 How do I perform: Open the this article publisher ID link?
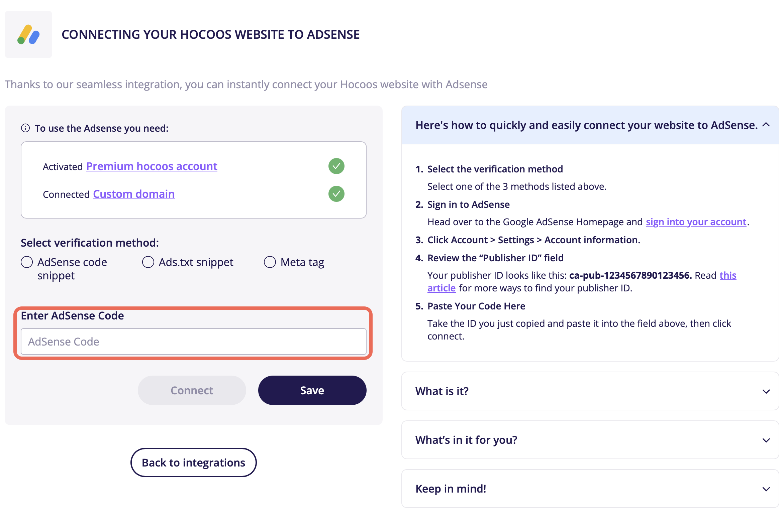pyautogui.click(x=728, y=275)
